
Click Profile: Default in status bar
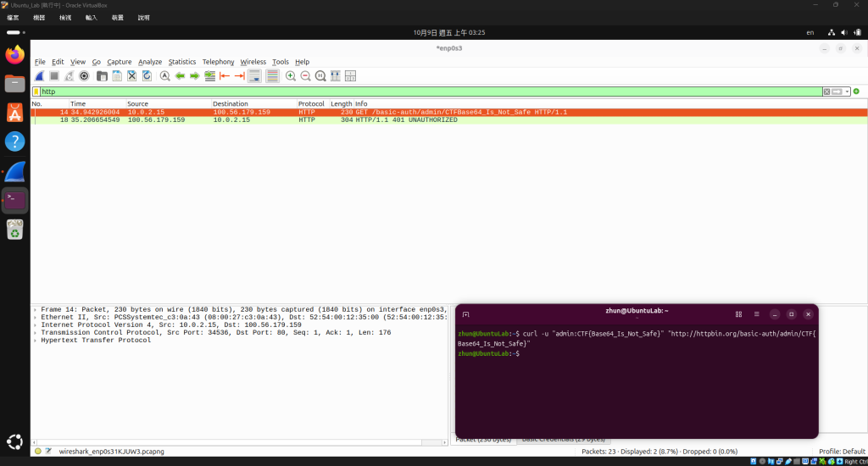coord(842,452)
